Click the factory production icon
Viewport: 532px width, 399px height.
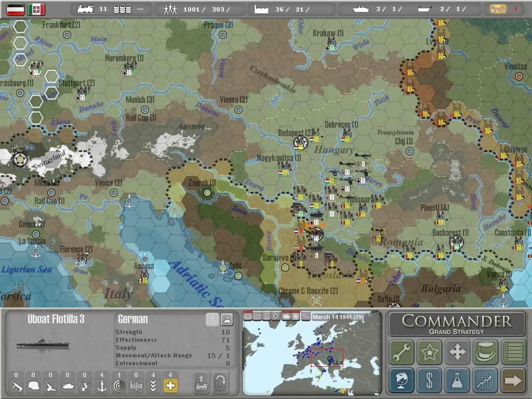click(x=261, y=9)
